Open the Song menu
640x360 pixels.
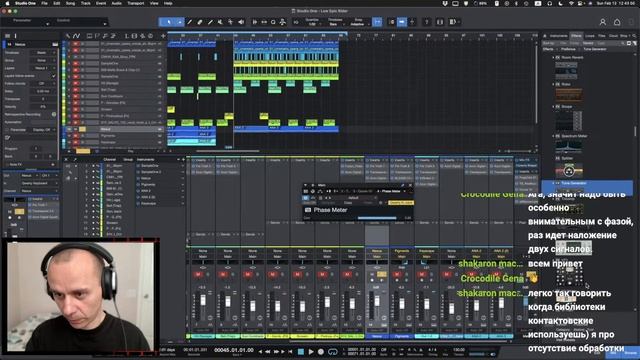70,3
